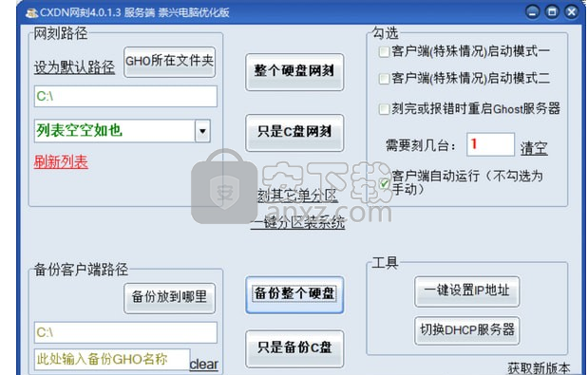Click the 获取新版本 link
The width and height of the screenshot is (588, 375).
coord(540,368)
